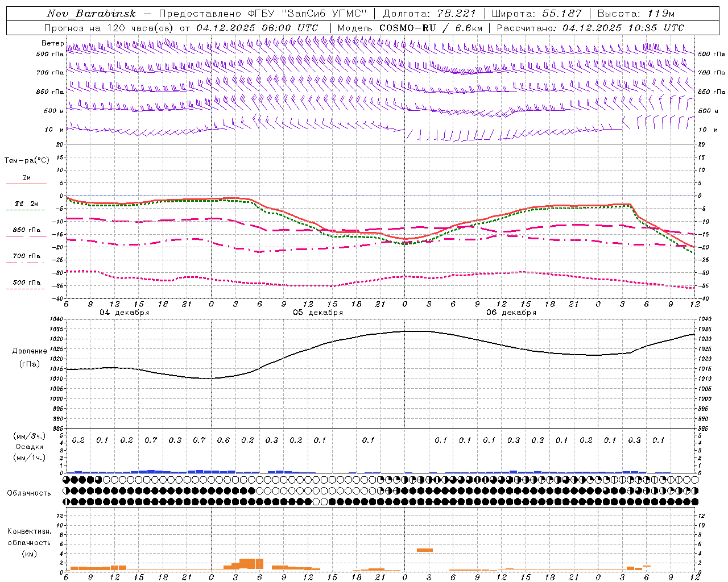
Task: Click the (мм/3ч.) unit label
Action: click(29, 436)
